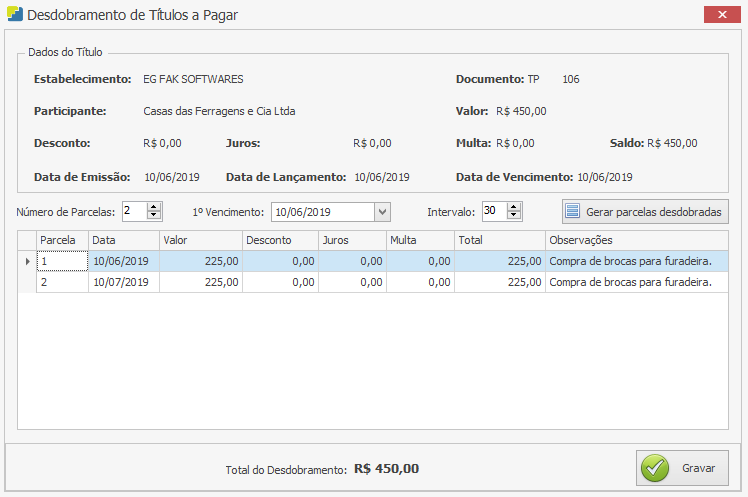The height and width of the screenshot is (497, 748).
Task: Click the Juros cell of parcela 1
Action: coord(352,261)
